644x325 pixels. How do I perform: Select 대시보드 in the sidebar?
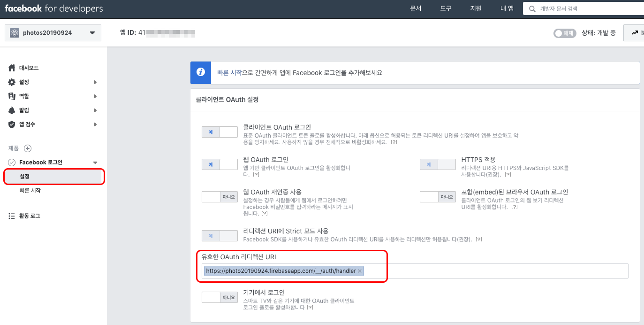pyautogui.click(x=29, y=68)
